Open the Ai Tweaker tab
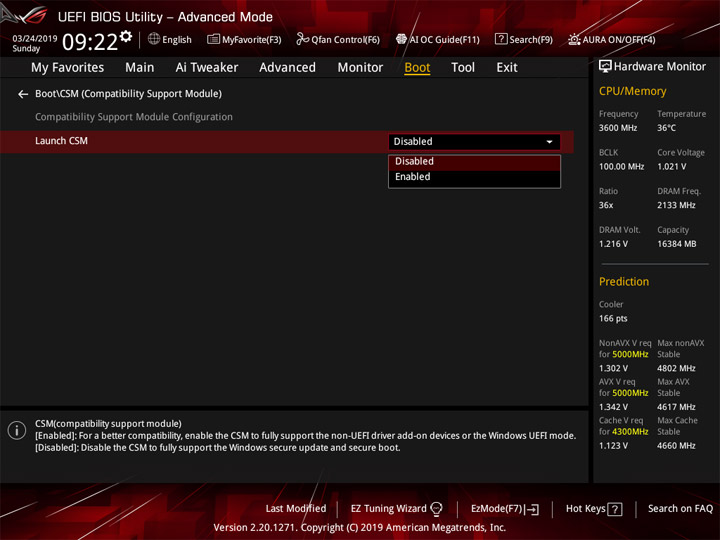This screenshot has width=720, height=540. coord(207,68)
